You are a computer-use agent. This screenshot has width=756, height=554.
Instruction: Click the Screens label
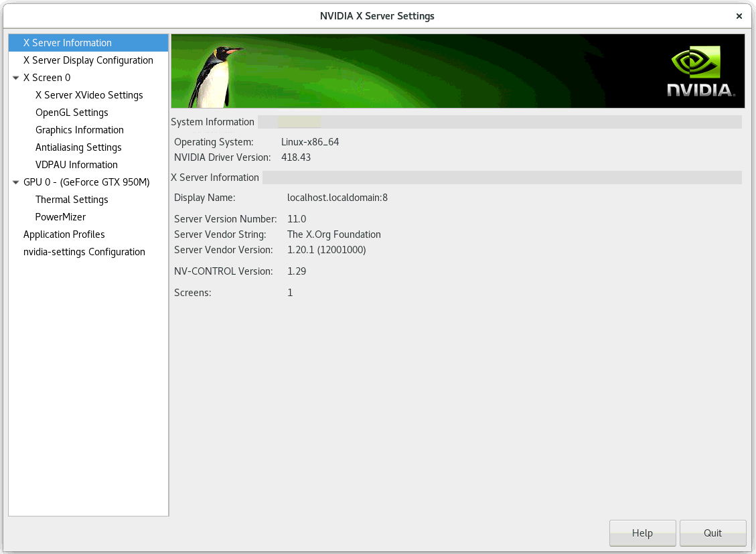click(192, 293)
